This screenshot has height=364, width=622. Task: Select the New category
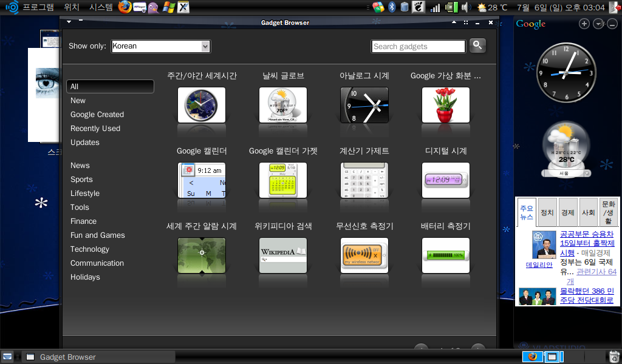(78, 101)
